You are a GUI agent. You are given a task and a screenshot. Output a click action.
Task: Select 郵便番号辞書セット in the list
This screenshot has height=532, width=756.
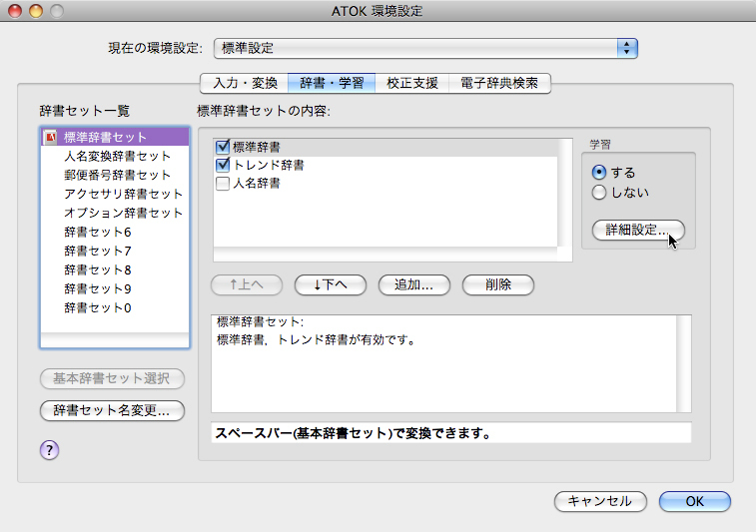(x=115, y=175)
